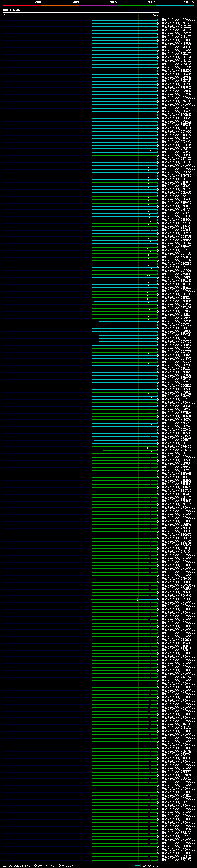Click the white query sequence bar

81,12
